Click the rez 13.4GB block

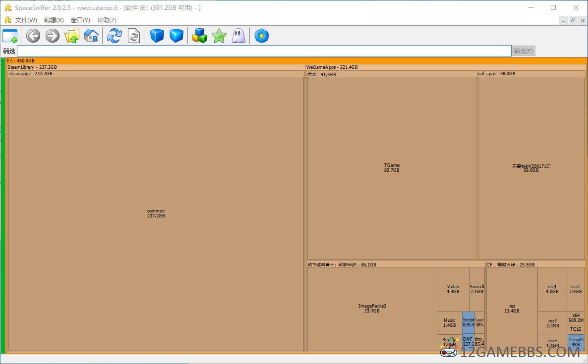[x=512, y=309]
